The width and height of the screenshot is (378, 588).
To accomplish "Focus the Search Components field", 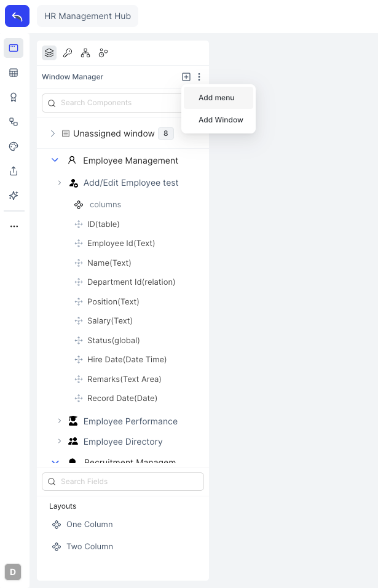I will (x=112, y=103).
